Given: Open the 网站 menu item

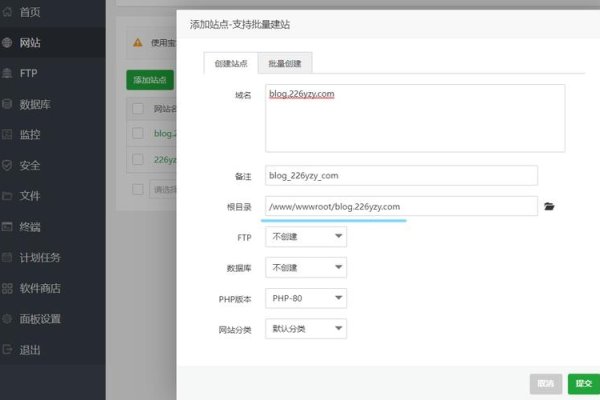Looking at the screenshot, I should pyautogui.click(x=30, y=42).
